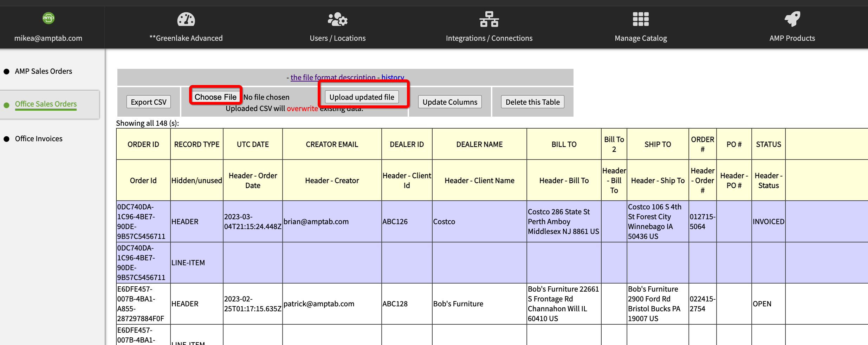Click Upload updated file button
This screenshot has height=345, width=868.
pyautogui.click(x=362, y=97)
